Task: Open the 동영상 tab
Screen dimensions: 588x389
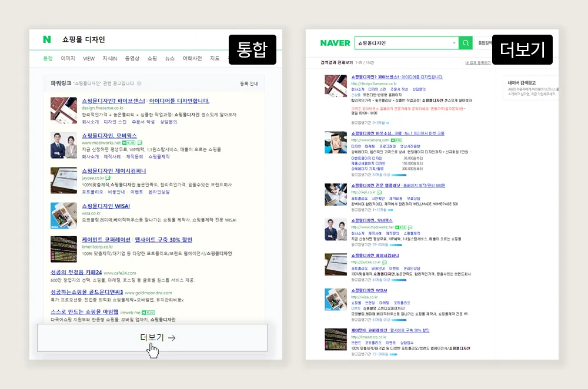Action: [132, 58]
